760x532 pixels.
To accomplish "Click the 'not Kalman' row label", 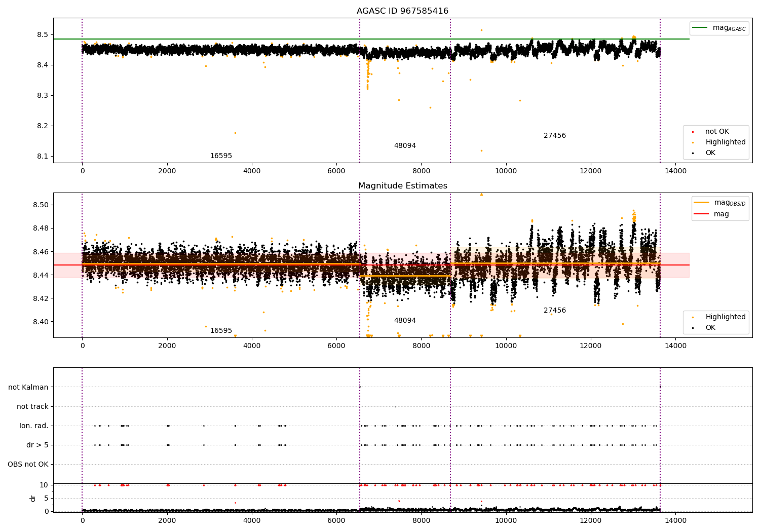I will tap(28, 388).
